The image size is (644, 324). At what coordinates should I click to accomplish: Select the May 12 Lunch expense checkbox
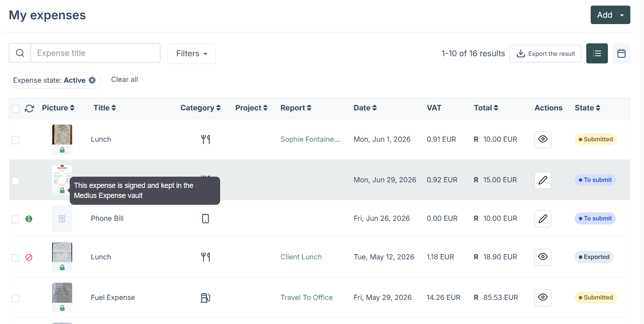pyautogui.click(x=16, y=258)
